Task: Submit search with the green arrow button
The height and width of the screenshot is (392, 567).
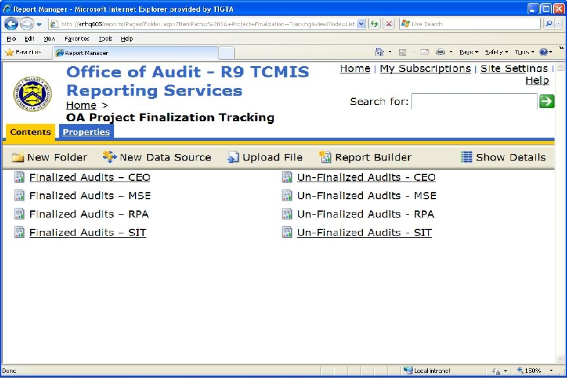Action: 547,101
